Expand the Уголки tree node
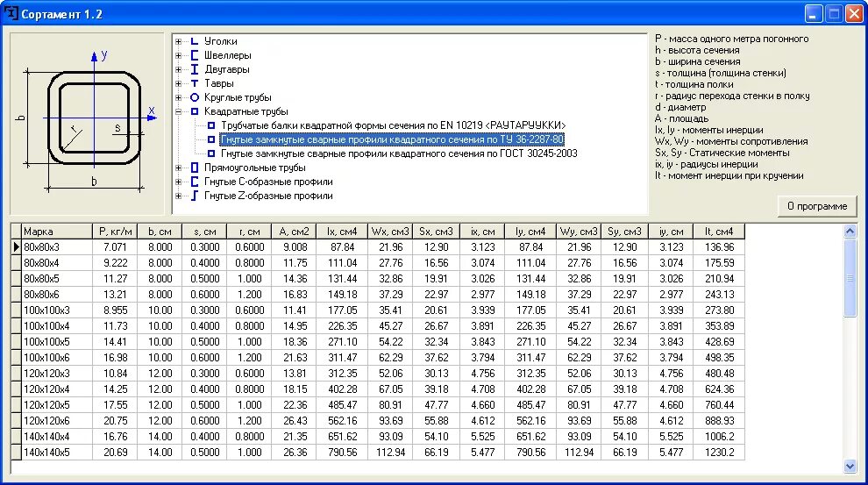The width and height of the screenshot is (868, 485). pos(178,41)
